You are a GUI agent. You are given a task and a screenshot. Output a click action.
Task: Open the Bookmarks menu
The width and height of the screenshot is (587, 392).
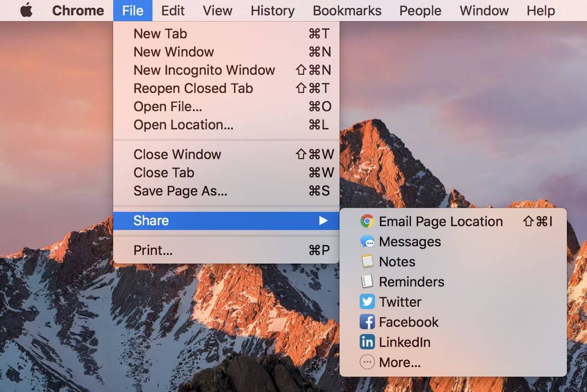(347, 11)
